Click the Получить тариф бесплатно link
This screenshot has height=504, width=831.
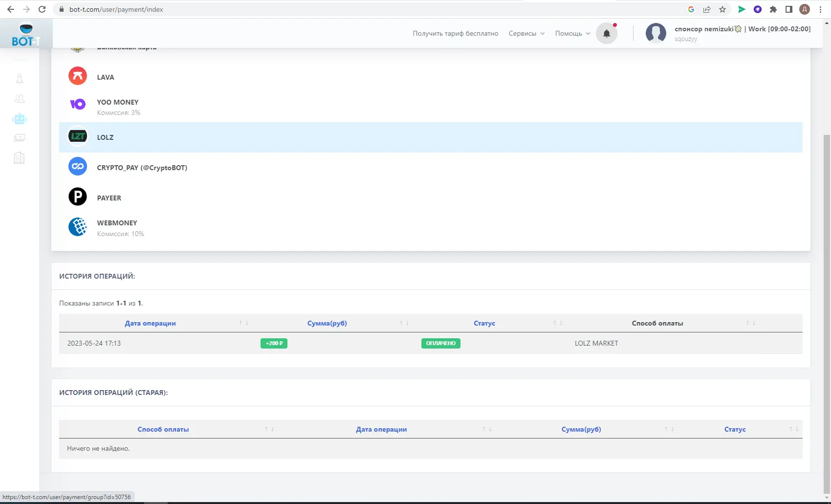(x=456, y=33)
